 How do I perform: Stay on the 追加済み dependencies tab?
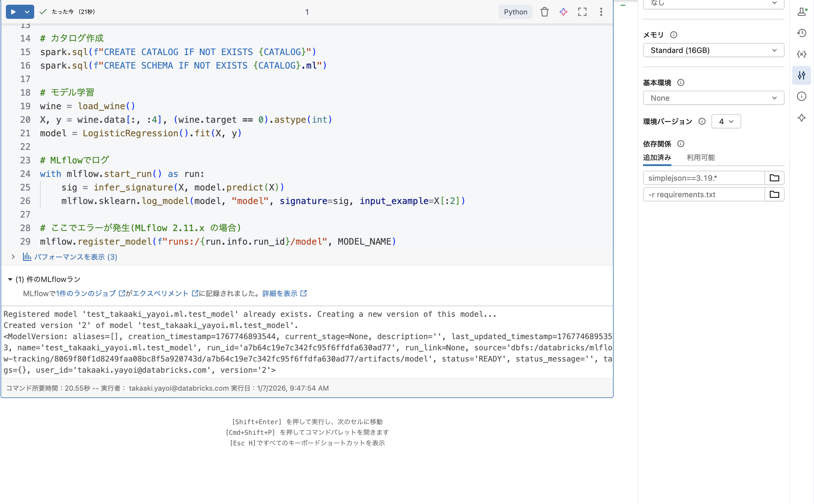coord(657,157)
